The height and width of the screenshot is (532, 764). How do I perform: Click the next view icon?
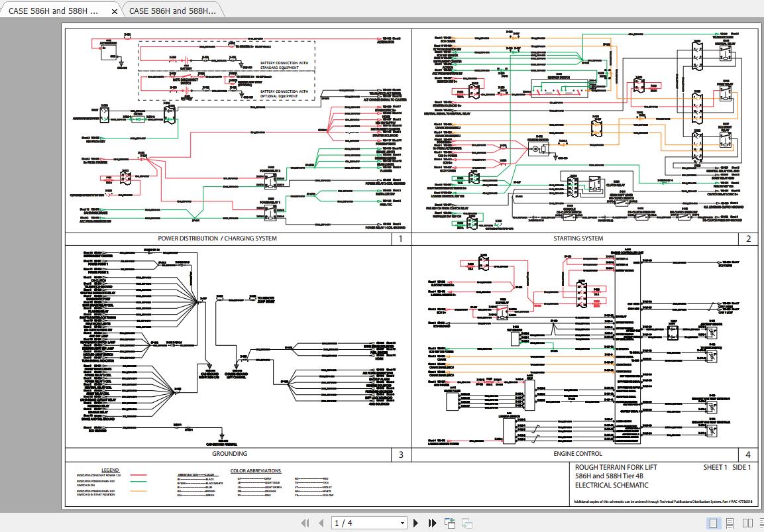(x=466, y=523)
